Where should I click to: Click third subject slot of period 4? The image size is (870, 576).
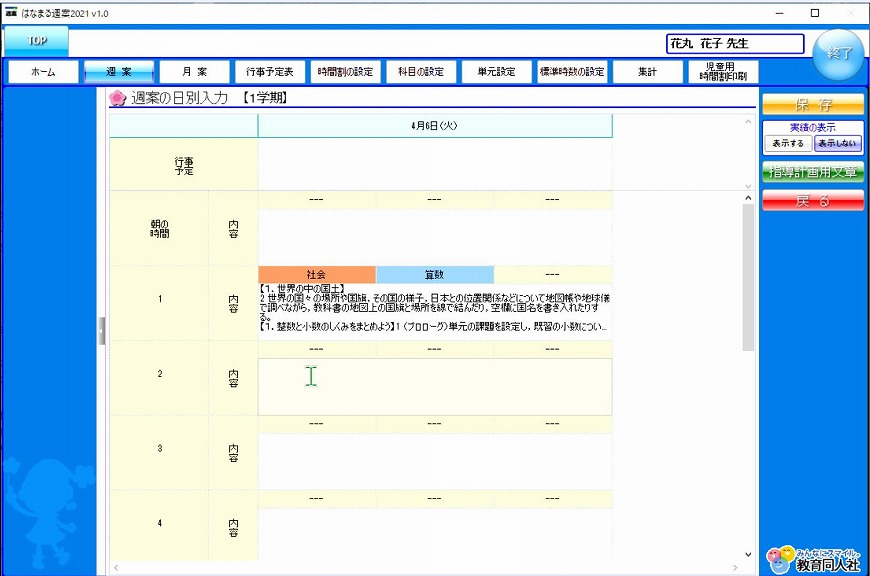(x=553, y=499)
